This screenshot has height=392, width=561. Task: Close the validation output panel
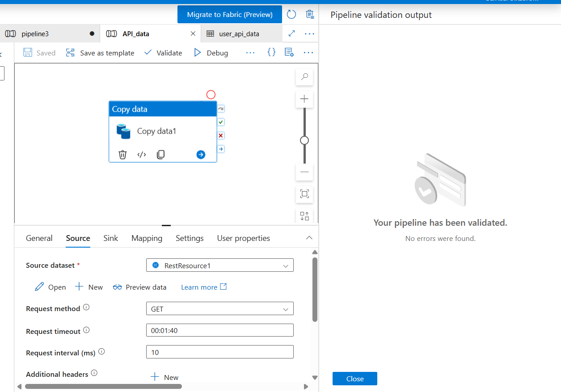click(355, 379)
